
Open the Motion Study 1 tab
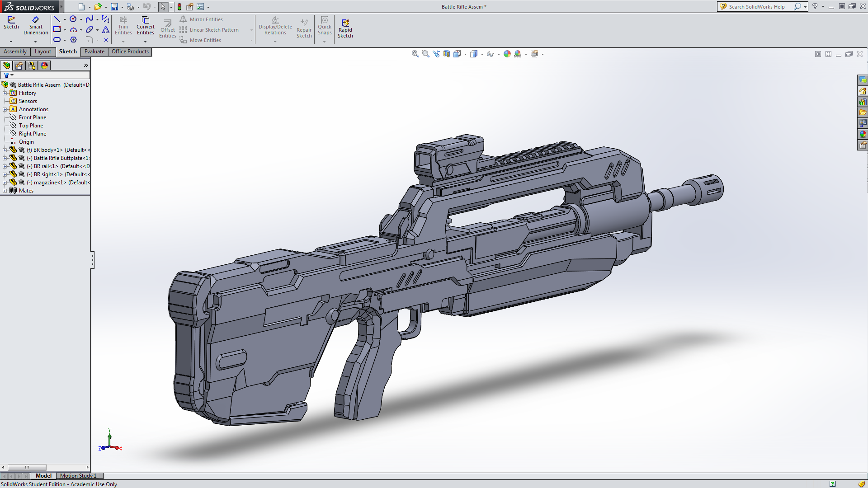78,476
